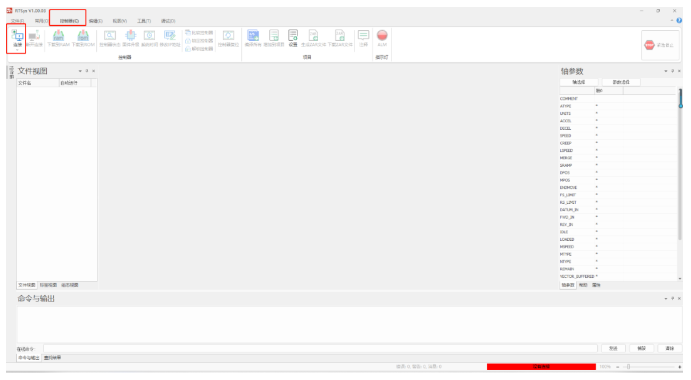Adjust the zoom slider in status bar
The height and width of the screenshot is (380, 691).
tap(628, 366)
